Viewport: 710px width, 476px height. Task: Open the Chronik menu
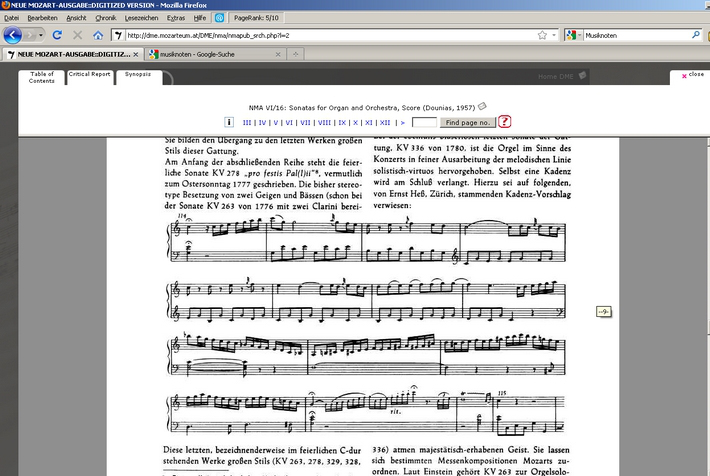106,18
